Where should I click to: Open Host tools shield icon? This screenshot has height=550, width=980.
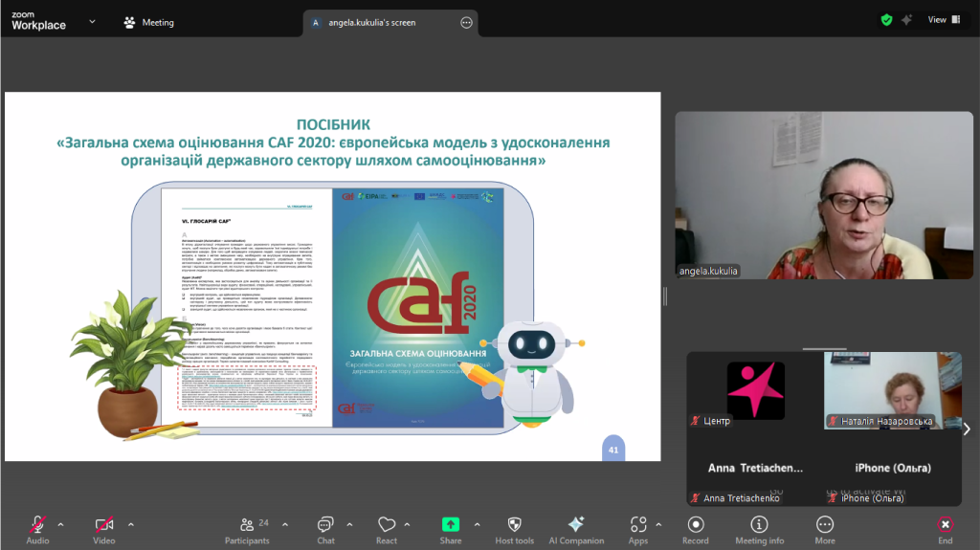point(514,525)
